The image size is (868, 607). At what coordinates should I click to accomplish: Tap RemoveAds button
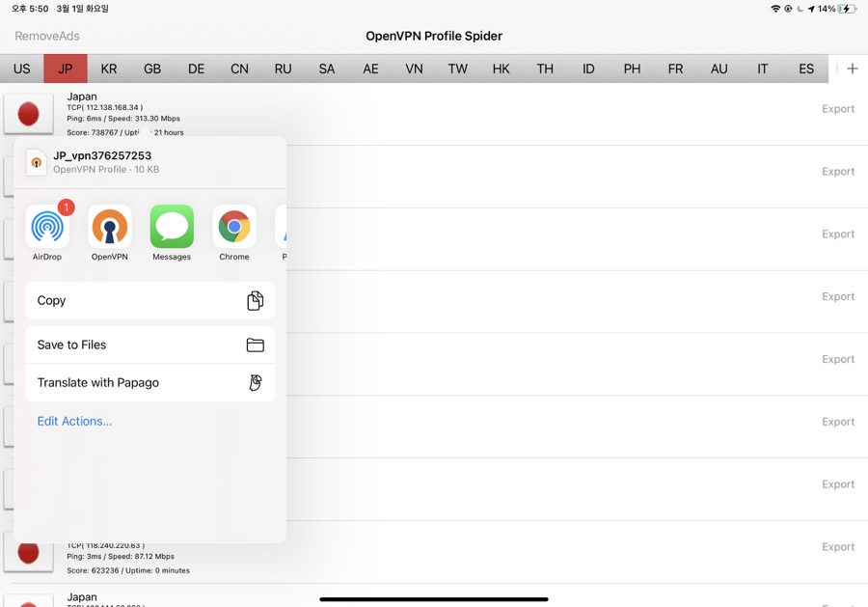[x=47, y=36]
